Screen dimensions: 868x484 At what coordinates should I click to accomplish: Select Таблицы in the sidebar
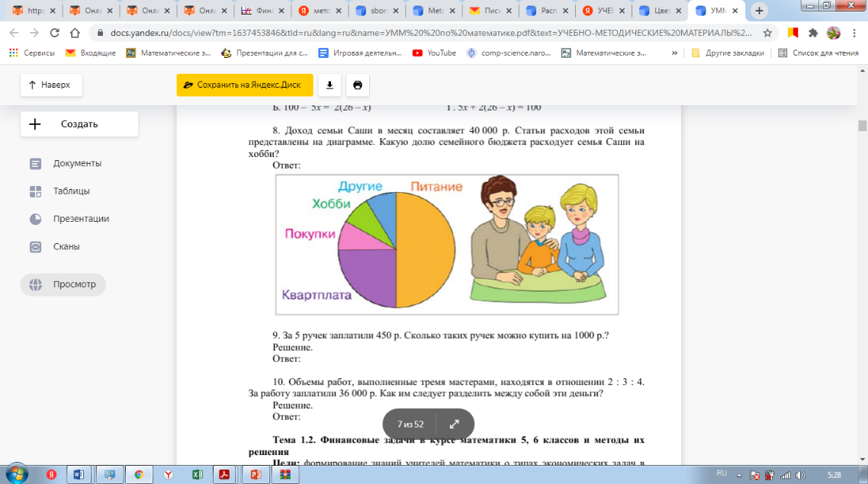[72, 191]
